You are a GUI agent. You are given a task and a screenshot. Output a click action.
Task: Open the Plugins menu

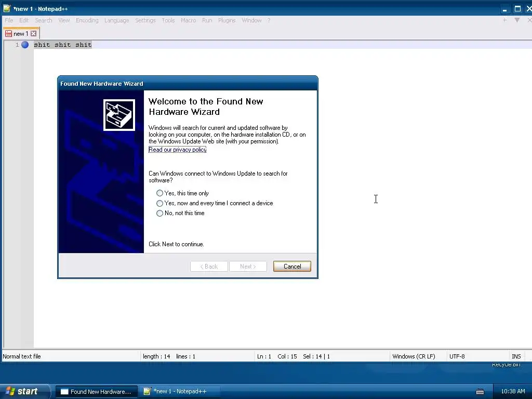pyautogui.click(x=227, y=20)
